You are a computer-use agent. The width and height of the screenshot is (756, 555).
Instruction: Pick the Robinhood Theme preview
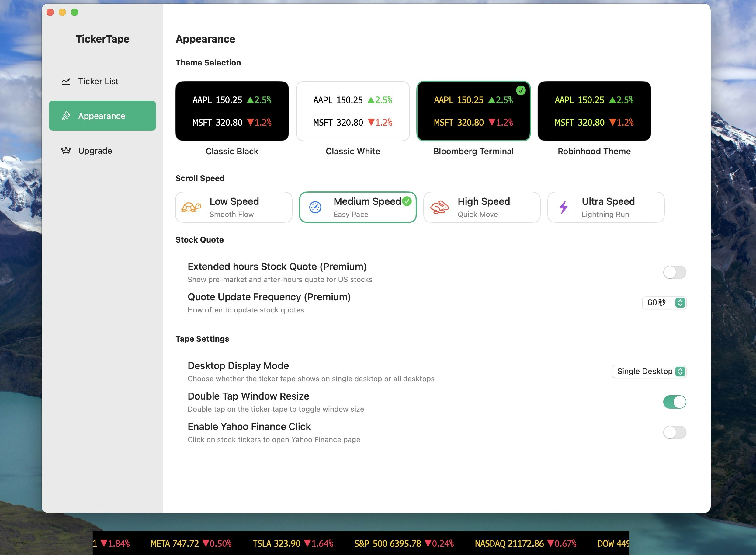[x=594, y=111]
